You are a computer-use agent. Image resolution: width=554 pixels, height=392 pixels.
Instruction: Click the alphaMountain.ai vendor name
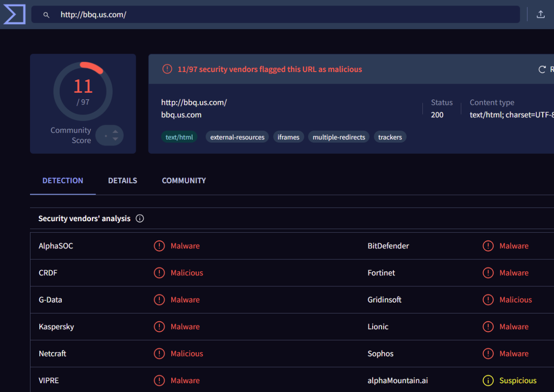397,380
